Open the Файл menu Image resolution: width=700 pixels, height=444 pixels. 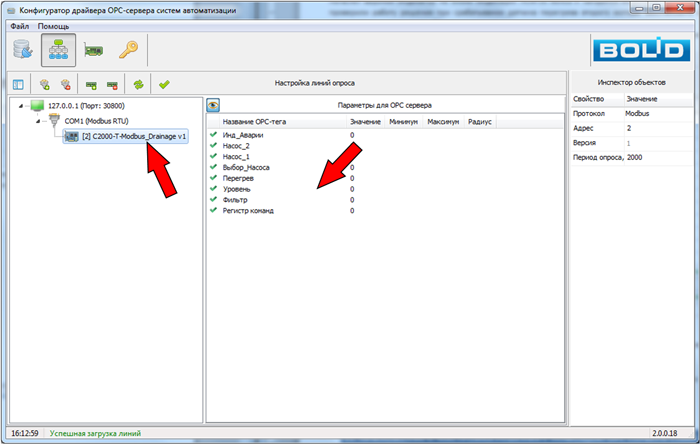(19, 25)
